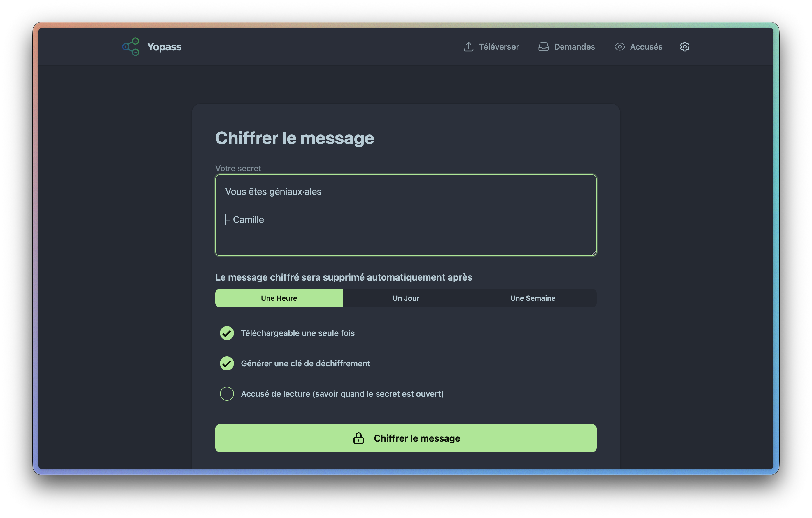This screenshot has width=812, height=518.
Task: Click the inbox tray icon beside Demandes
Action: coord(543,47)
